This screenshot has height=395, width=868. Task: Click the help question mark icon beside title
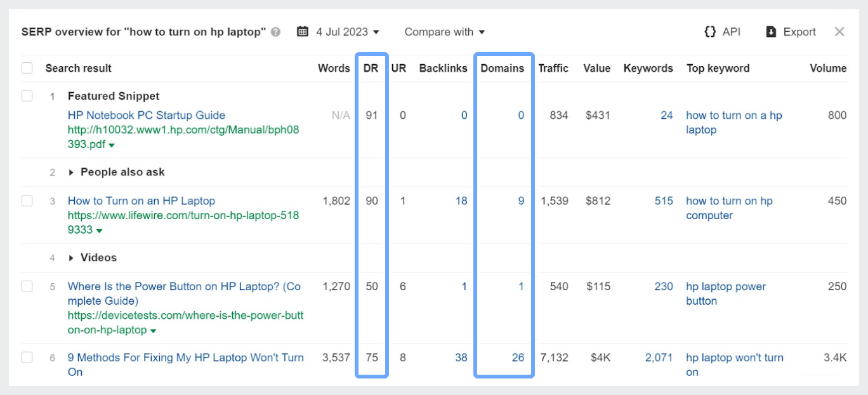click(275, 32)
